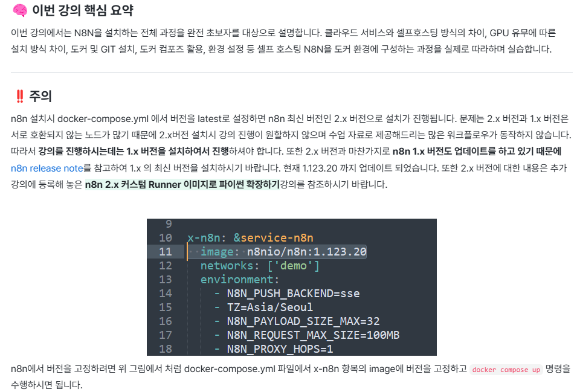Click the brain emoji beside 이번 강의 핵심 요약
577x392 pixels.
click(x=19, y=11)
